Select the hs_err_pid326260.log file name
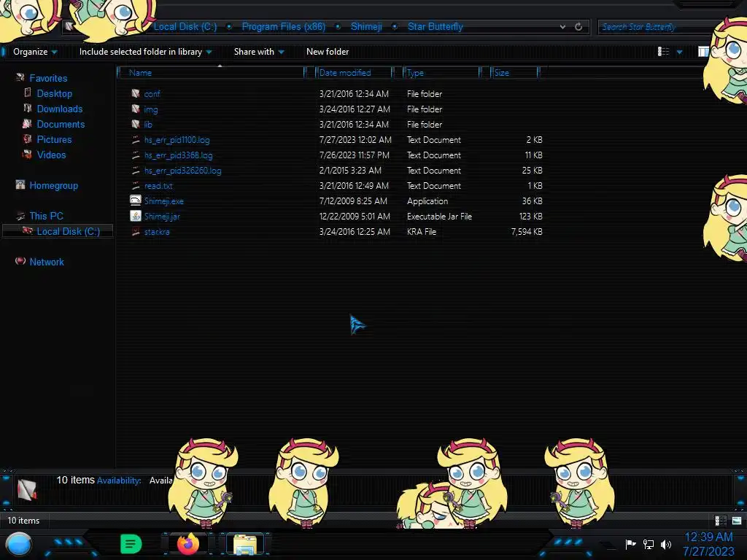 pos(182,171)
